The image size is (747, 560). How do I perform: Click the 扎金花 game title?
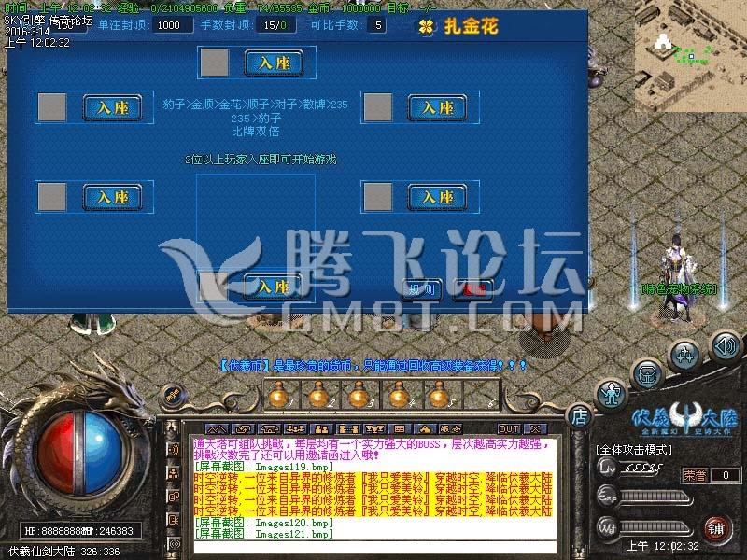[x=471, y=26]
